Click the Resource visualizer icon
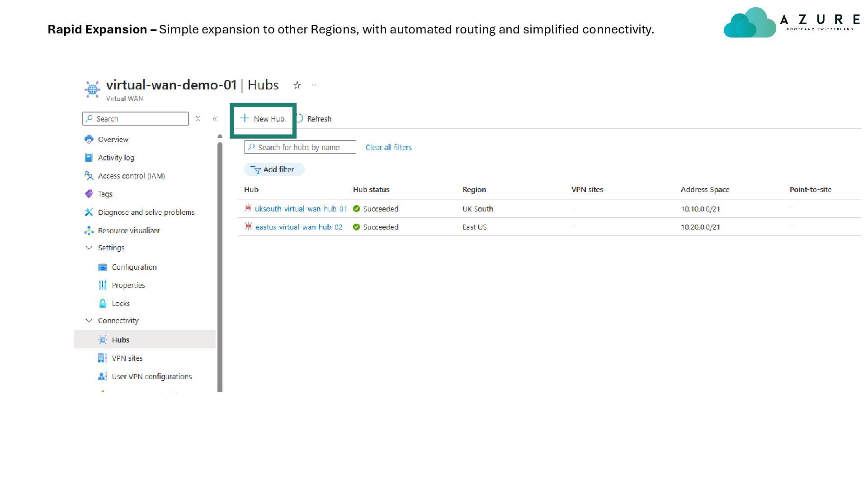The width and height of the screenshot is (868, 488). (89, 230)
